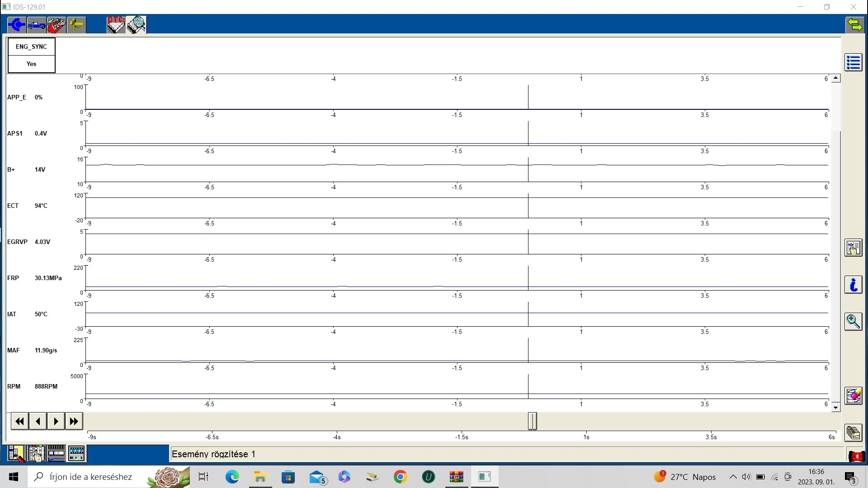
Task: Click the graph list scroll down arrow
Action: pos(835,408)
